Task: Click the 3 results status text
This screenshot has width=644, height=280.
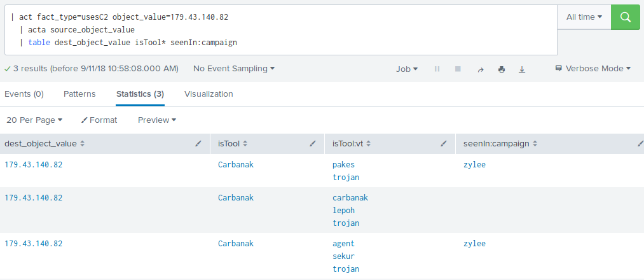Action: point(96,69)
